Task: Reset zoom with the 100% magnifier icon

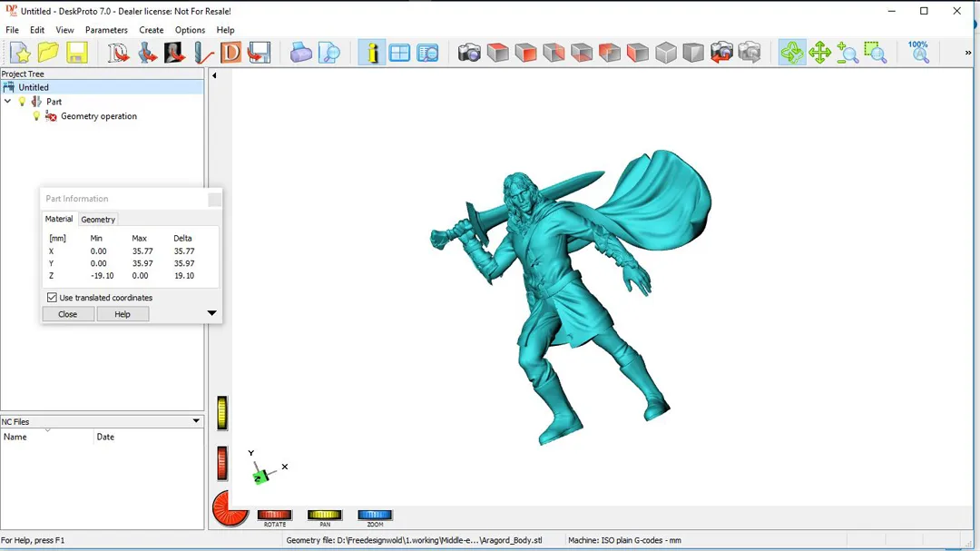Action: (x=918, y=53)
